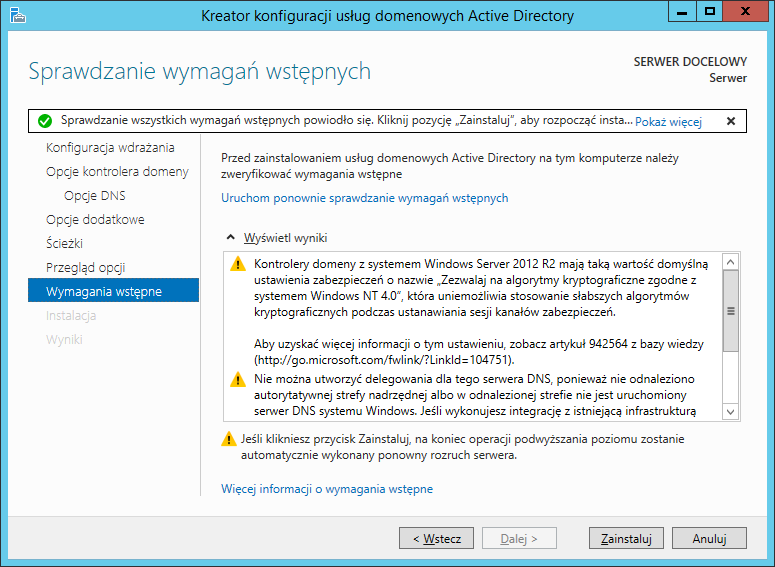Click the green success checkmark icon
The height and width of the screenshot is (567, 775).
coord(45,121)
